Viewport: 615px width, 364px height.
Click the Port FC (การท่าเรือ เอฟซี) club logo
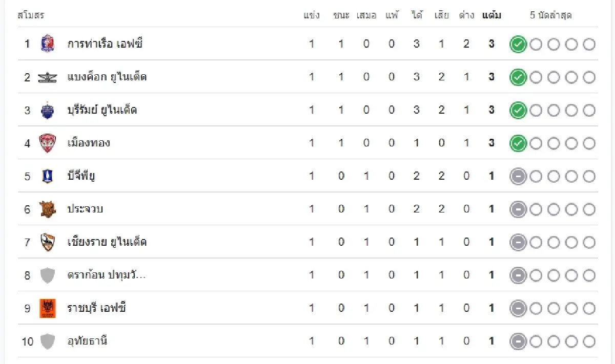coord(47,44)
